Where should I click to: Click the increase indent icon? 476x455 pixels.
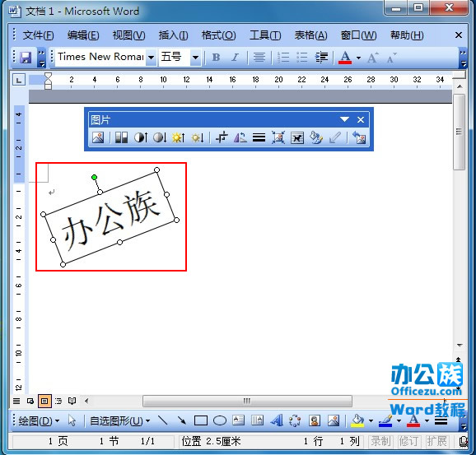[x=321, y=57]
